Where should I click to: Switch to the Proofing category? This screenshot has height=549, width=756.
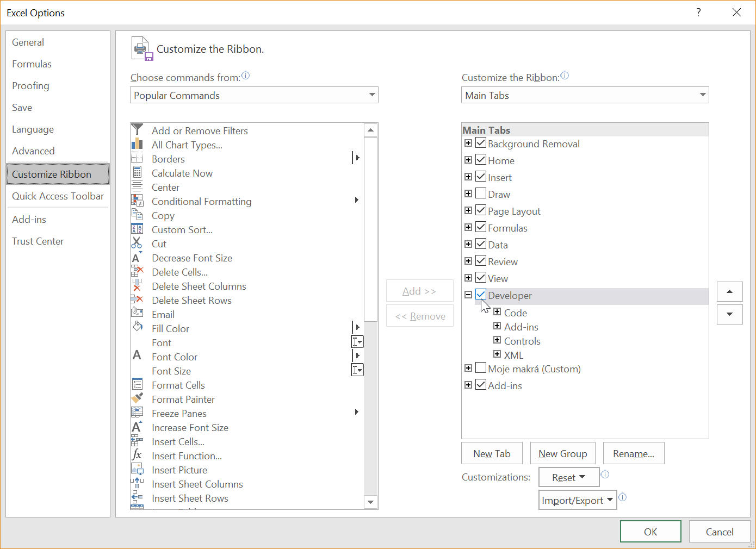(x=58, y=86)
